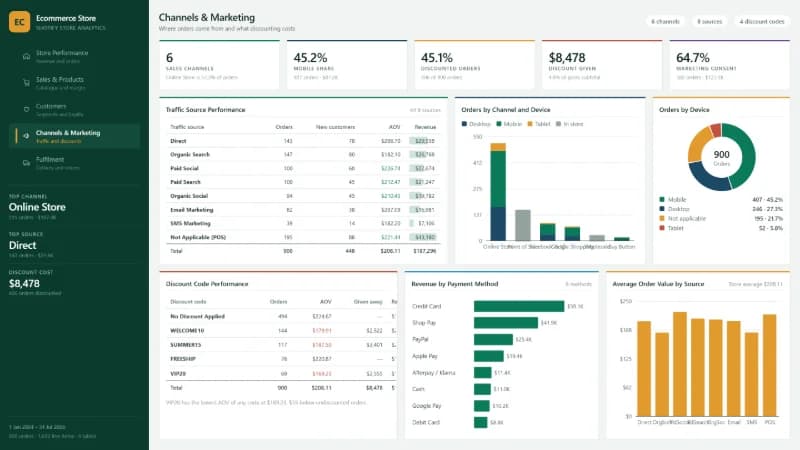
Task: Click Tablet legend entry under donut chart
Action: 721,228
